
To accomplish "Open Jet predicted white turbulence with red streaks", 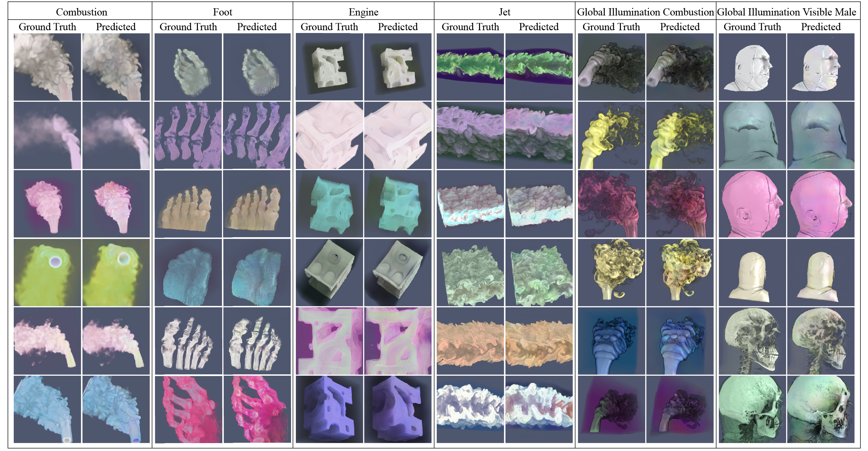I will coord(539,409).
